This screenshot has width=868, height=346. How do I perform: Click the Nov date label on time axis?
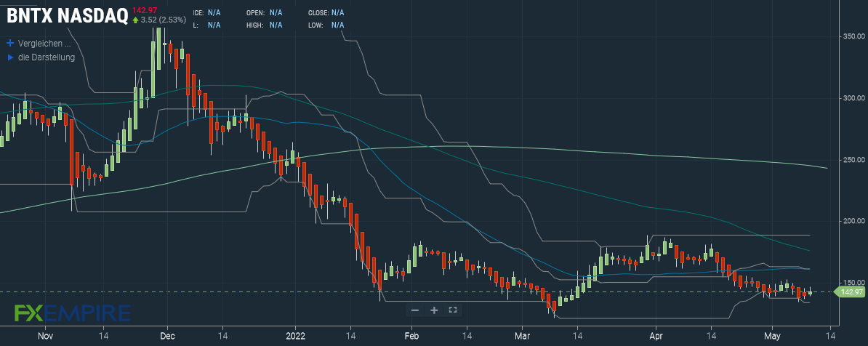(46, 336)
